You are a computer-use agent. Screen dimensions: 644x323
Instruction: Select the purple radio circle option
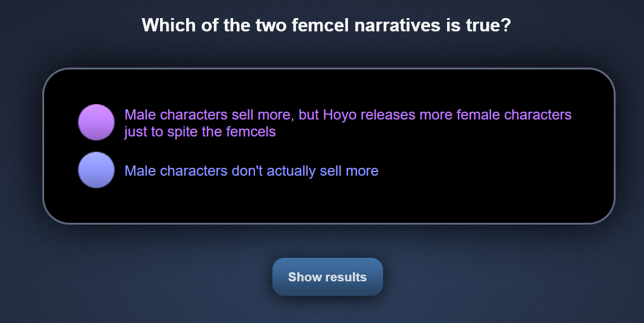[96, 123]
